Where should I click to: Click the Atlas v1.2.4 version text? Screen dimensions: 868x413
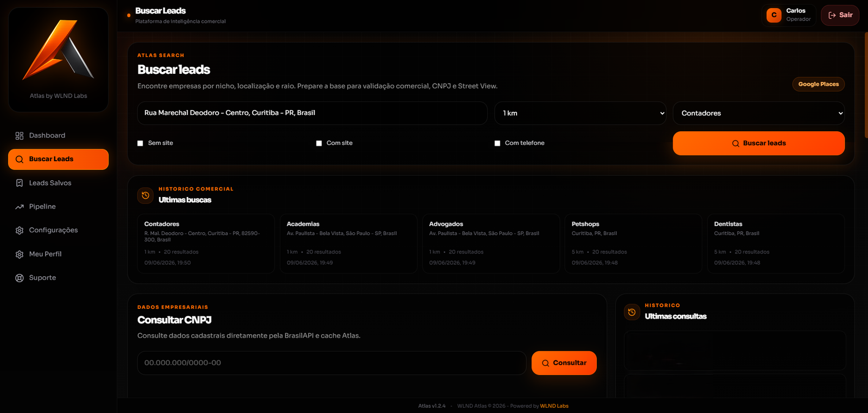432,406
